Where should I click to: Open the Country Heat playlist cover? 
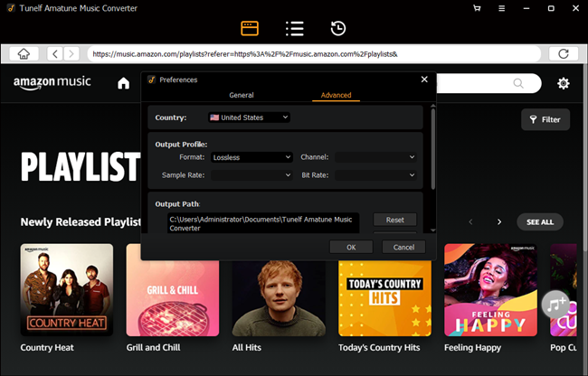pos(67,290)
